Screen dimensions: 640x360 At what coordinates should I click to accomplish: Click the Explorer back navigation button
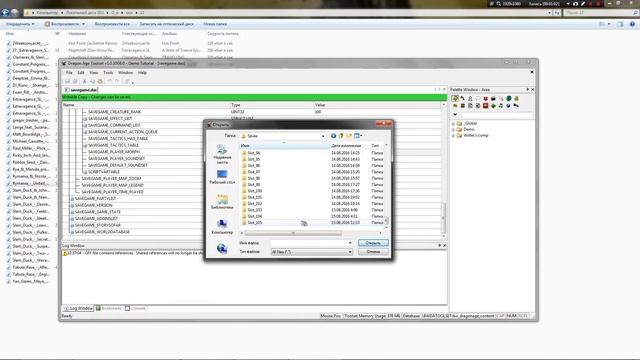pos(5,13)
